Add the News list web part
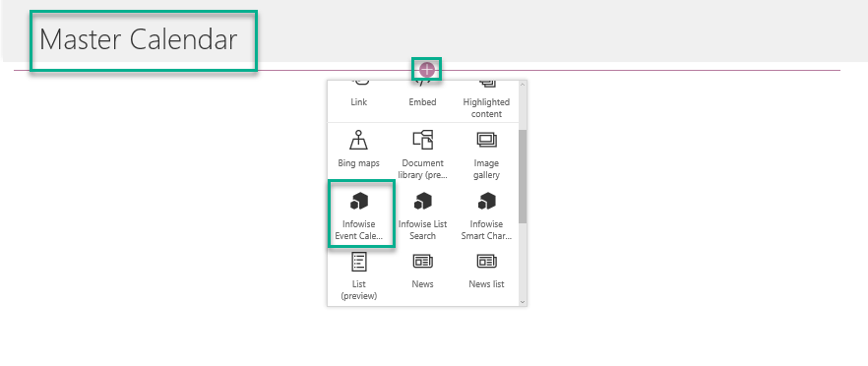 486,271
